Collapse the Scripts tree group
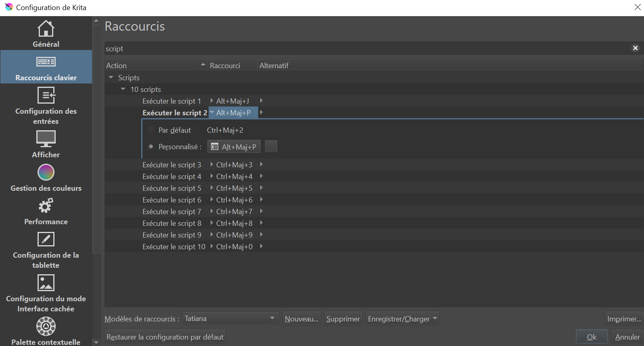The image size is (644, 346). [x=111, y=77]
